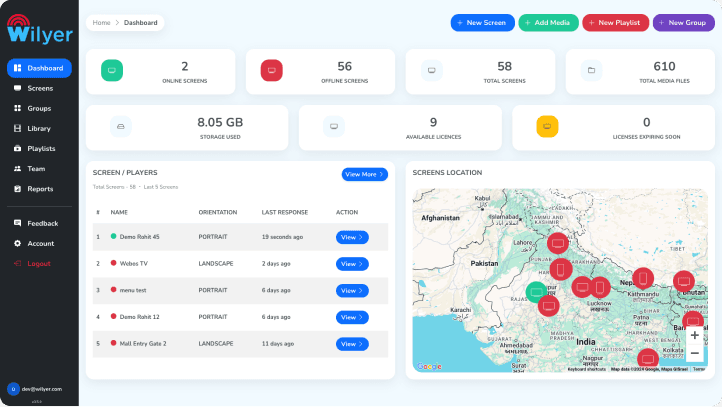The width and height of the screenshot is (722, 407).
Task: Click the Demo Rohit 12 name
Action: [x=140, y=317]
